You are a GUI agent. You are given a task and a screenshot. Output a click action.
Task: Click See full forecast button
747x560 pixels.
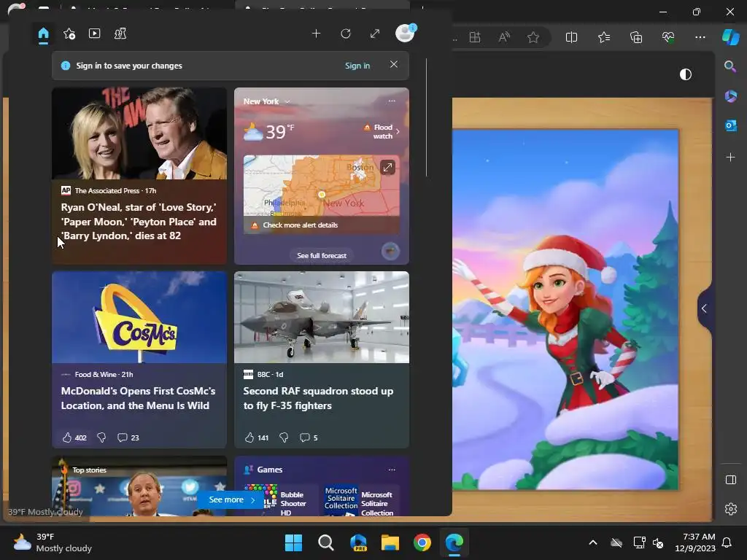(x=322, y=256)
